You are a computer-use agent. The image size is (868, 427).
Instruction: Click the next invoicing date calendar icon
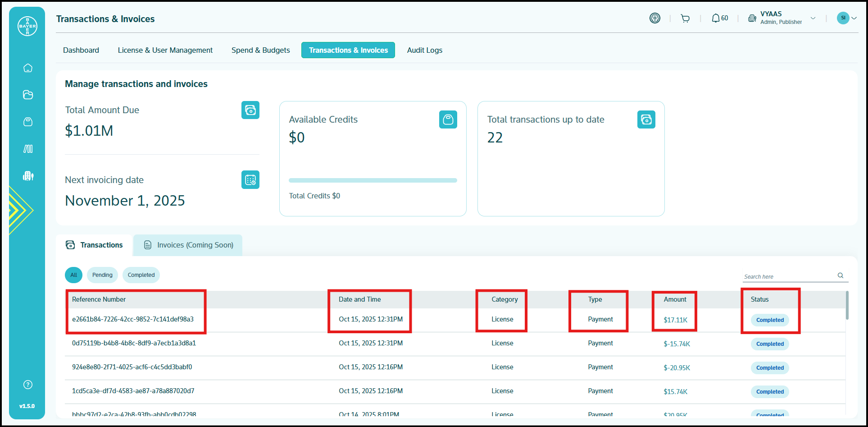point(250,180)
